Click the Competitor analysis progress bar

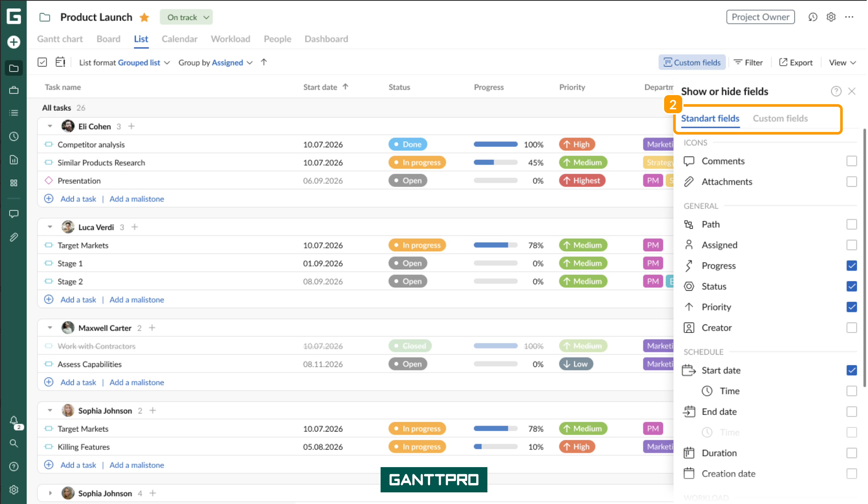(495, 145)
